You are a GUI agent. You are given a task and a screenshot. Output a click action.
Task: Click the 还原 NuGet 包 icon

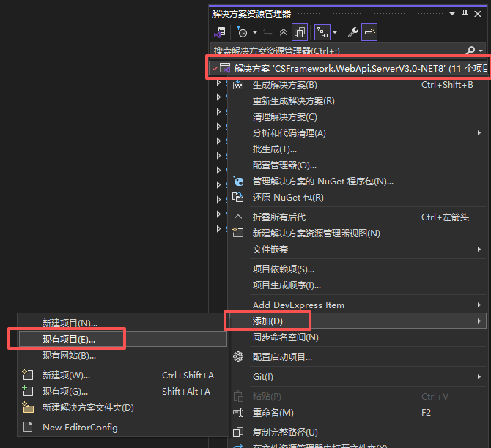click(x=238, y=198)
